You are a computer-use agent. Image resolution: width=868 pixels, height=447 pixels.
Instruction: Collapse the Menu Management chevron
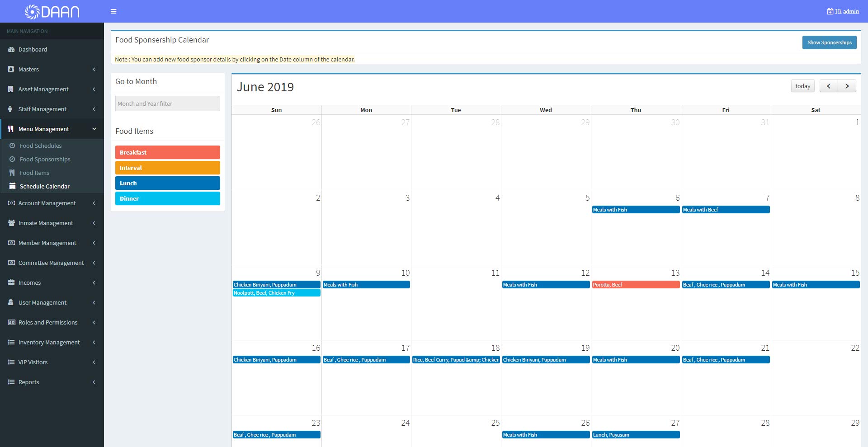[x=94, y=129]
